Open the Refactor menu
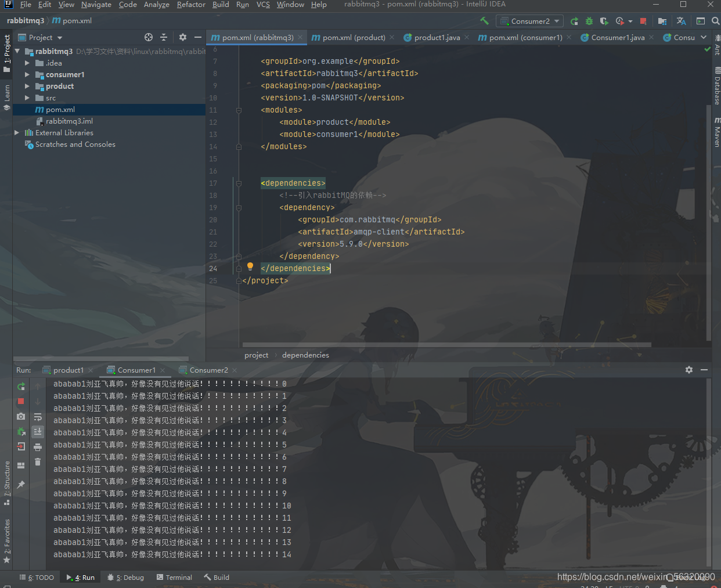The image size is (721, 588). coord(191,5)
